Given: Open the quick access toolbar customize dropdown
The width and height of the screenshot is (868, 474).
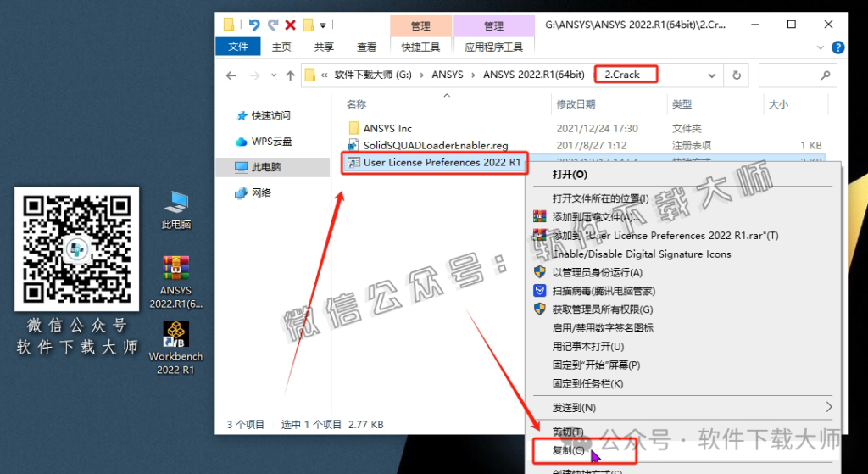Looking at the screenshot, I should 323,25.
